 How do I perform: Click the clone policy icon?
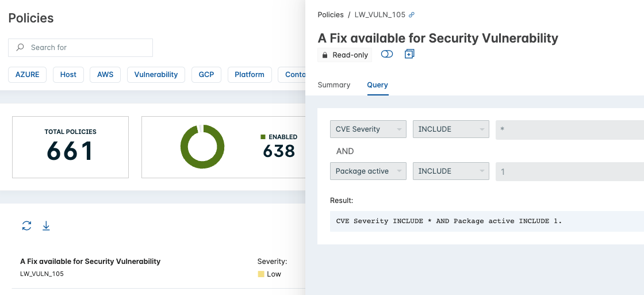tap(409, 54)
